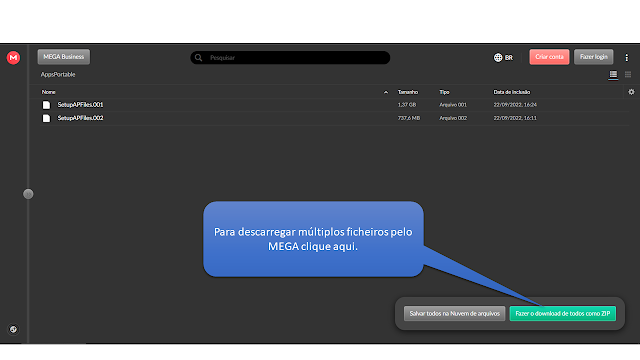Open column settings gear icon
This screenshot has width=640, height=360.
click(x=631, y=92)
